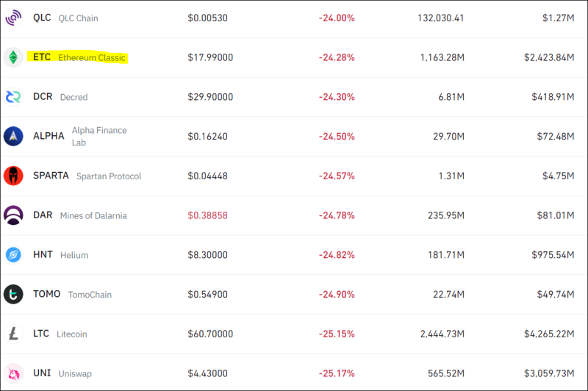Click the $0.16240 ALPHA price
Viewport: 588px width, 391px height.
pyautogui.click(x=208, y=137)
